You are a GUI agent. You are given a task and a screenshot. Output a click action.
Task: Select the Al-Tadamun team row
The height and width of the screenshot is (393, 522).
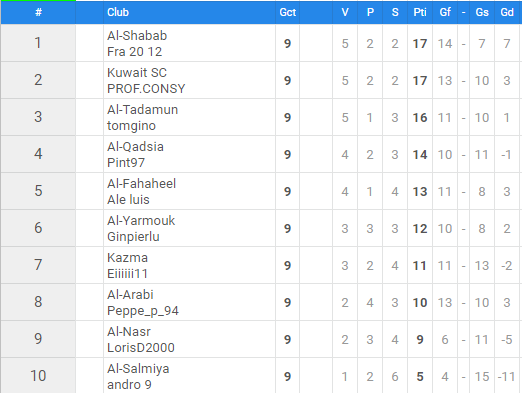pos(261,117)
